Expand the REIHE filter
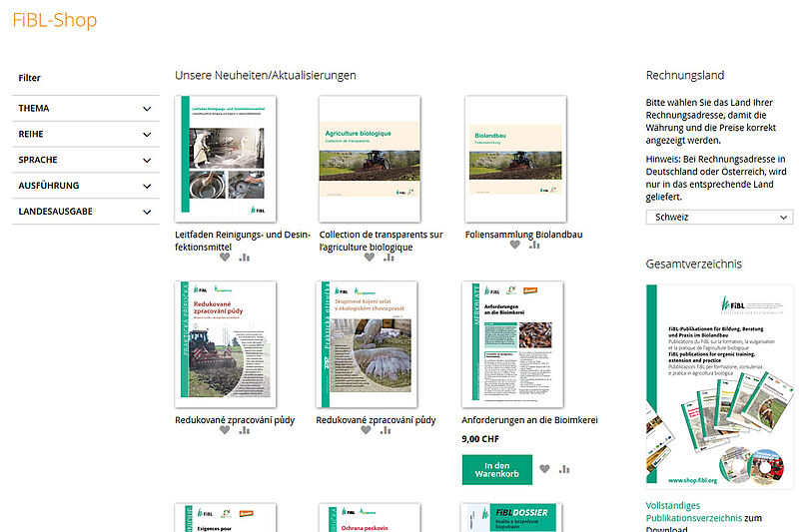Viewport: 799px width, 532px height. (86, 135)
